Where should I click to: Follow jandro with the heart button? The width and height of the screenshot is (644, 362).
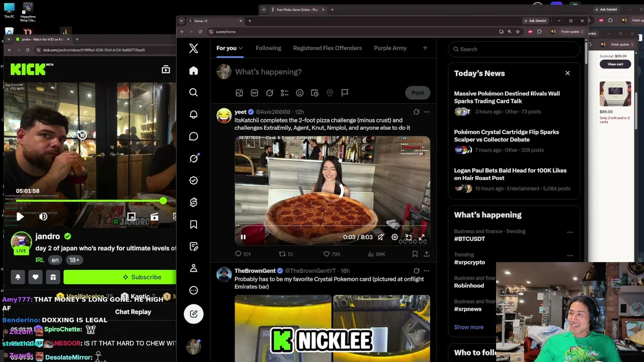pos(35,277)
